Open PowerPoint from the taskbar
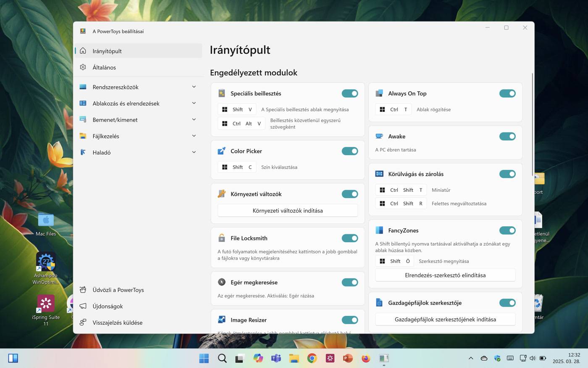 pos(348,358)
